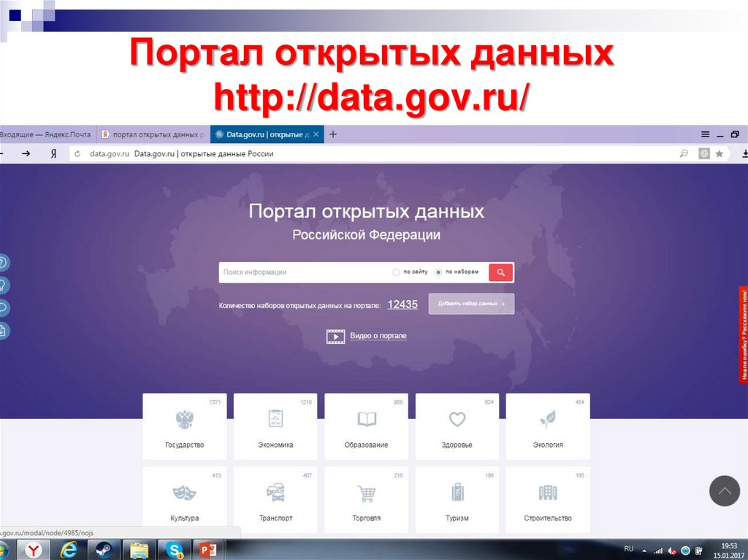This screenshot has width=748, height=560.
Task: Click the Туризм suitcase icon
Action: click(x=457, y=492)
